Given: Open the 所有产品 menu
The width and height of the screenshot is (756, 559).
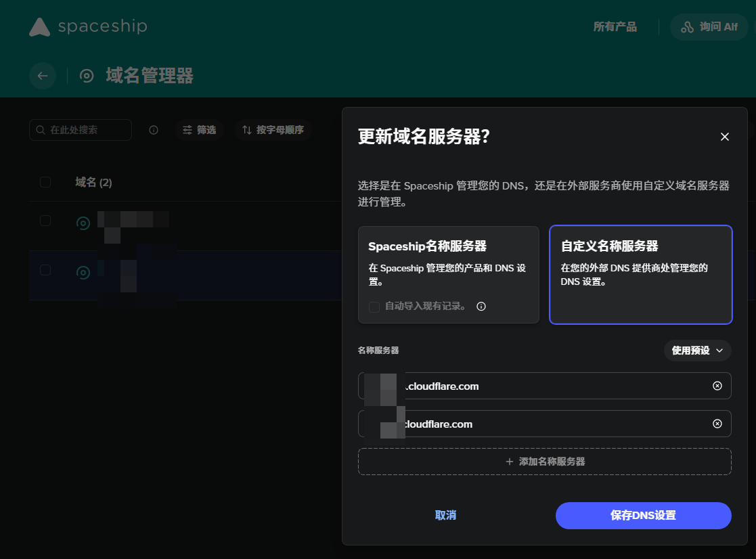Looking at the screenshot, I should pos(615,27).
